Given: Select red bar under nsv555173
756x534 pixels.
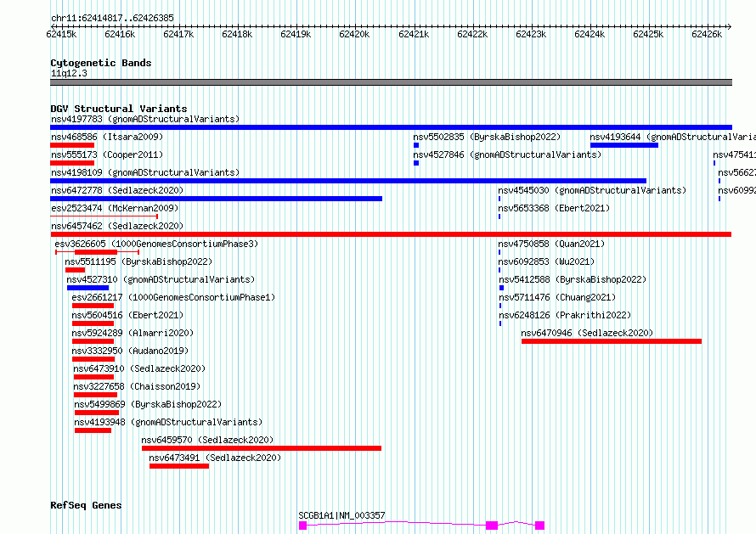Looking at the screenshot, I should 72,163.
